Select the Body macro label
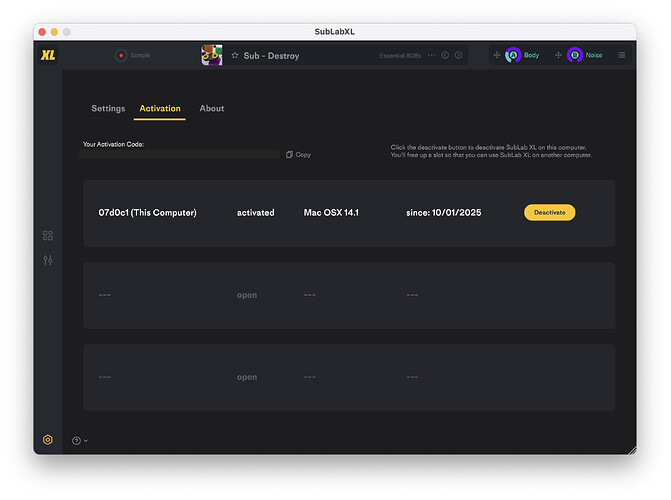This screenshot has width=671, height=500. pyautogui.click(x=531, y=55)
